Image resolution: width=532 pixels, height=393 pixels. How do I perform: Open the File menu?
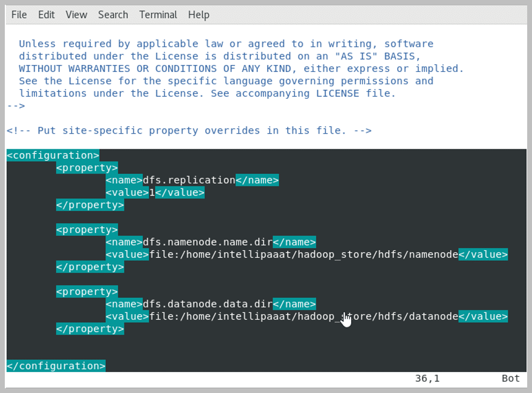click(19, 15)
